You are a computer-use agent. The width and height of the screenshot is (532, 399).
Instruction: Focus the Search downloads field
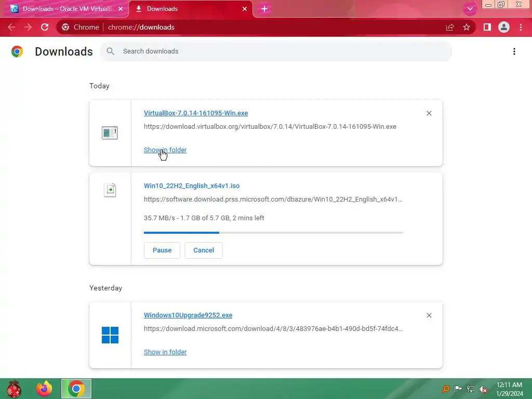276,51
